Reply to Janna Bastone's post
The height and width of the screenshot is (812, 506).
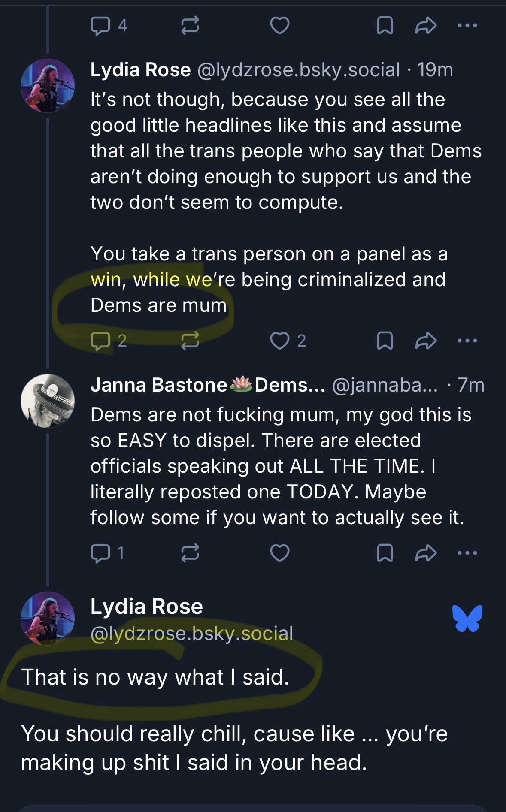(x=100, y=552)
